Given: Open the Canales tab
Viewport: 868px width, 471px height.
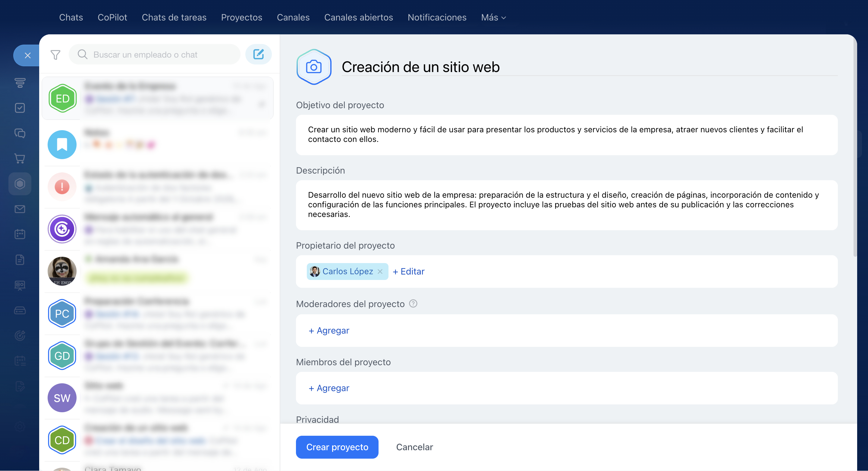Looking at the screenshot, I should (293, 17).
